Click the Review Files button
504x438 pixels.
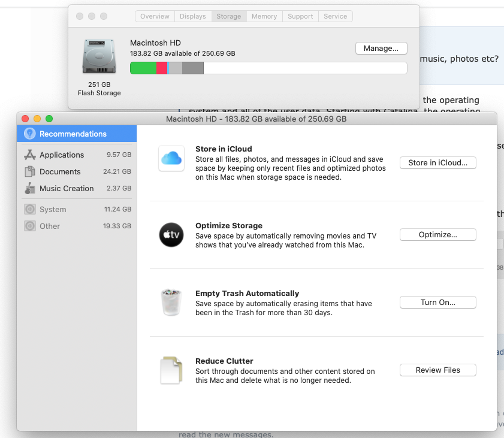[438, 370]
